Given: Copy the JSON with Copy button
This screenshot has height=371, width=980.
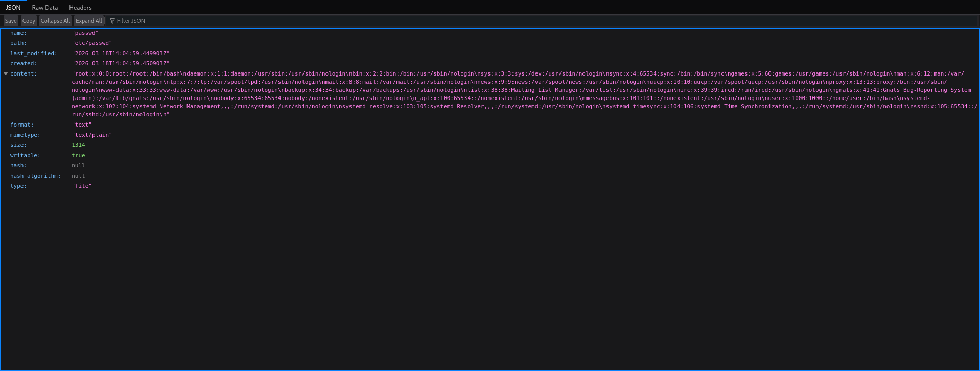Looking at the screenshot, I should coord(29,21).
